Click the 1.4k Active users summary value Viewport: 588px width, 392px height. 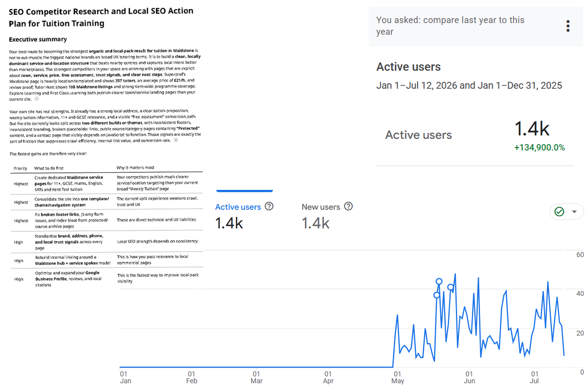tap(532, 129)
